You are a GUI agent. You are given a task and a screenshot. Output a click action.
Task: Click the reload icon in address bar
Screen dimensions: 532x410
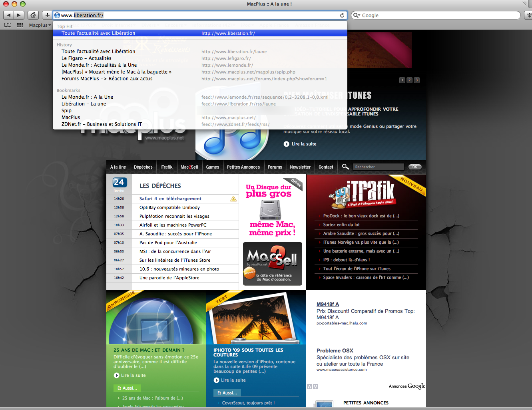tap(342, 15)
